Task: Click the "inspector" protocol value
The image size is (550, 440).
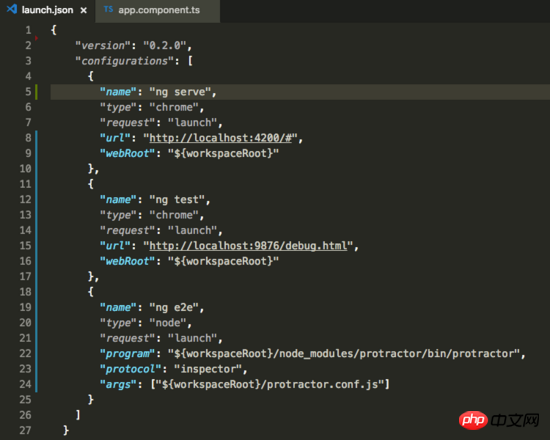Action: pyautogui.click(x=208, y=369)
